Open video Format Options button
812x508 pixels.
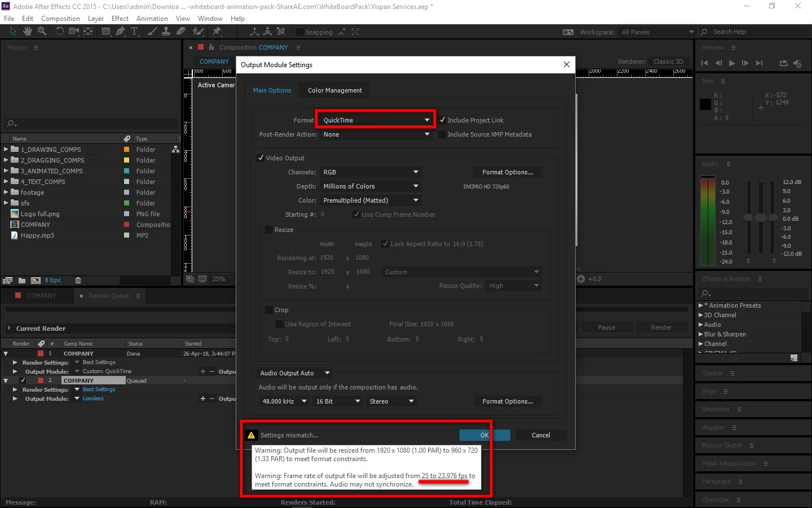(507, 172)
